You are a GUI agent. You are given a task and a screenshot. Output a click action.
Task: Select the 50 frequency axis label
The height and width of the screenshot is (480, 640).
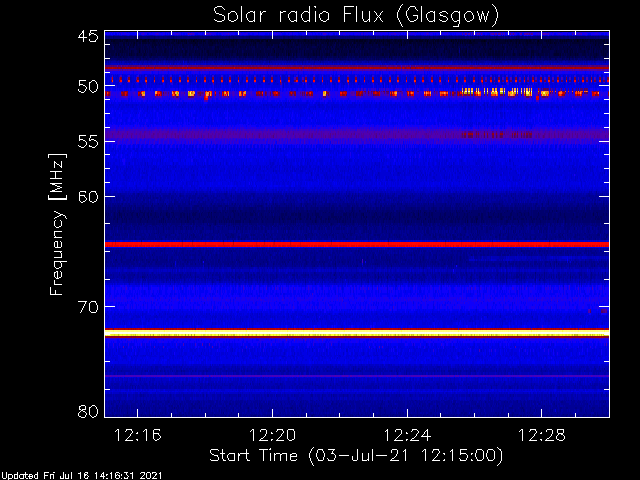[88, 87]
